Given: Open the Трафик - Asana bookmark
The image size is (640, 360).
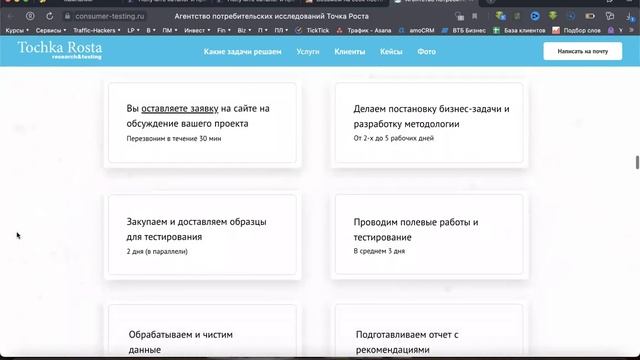Looking at the screenshot, I should click(x=364, y=30).
